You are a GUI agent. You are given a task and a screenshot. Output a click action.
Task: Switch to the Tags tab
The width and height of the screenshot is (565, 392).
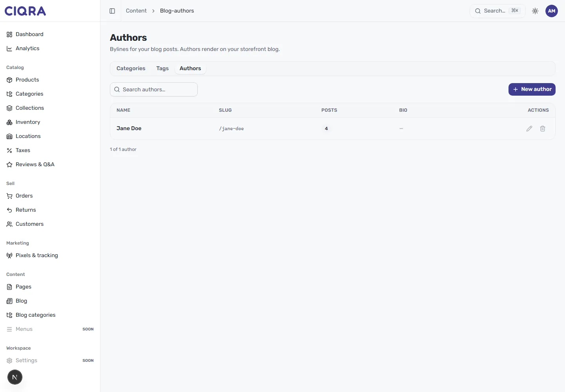coord(162,68)
